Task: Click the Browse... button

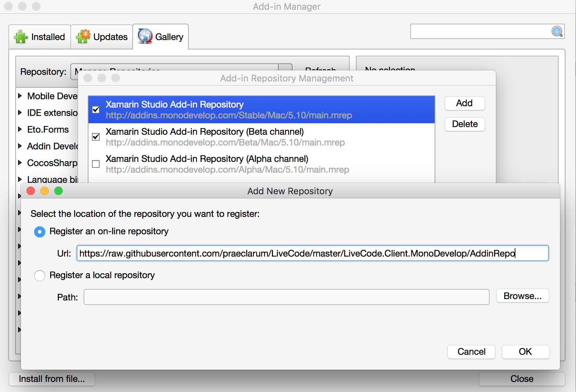Action: [x=523, y=296]
